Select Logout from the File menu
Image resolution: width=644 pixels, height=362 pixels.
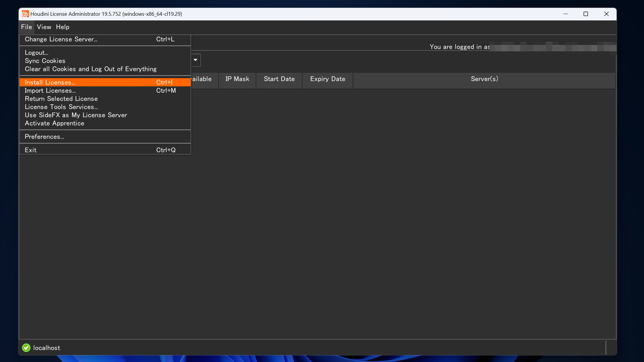[105, 53]
